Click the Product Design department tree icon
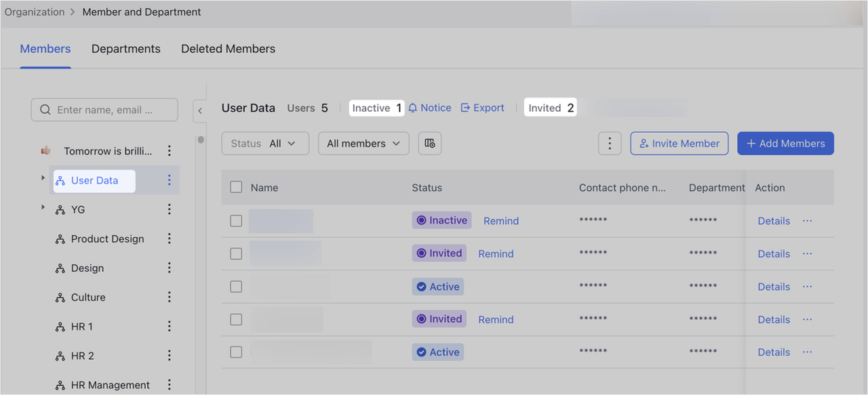868x395 pixels. pos(60,239)
